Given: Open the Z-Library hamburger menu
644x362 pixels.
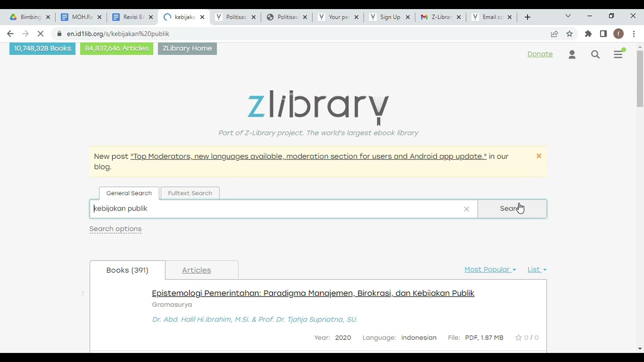Looking at the screenshot, I should pyautogui.click(x=618, y=54).
